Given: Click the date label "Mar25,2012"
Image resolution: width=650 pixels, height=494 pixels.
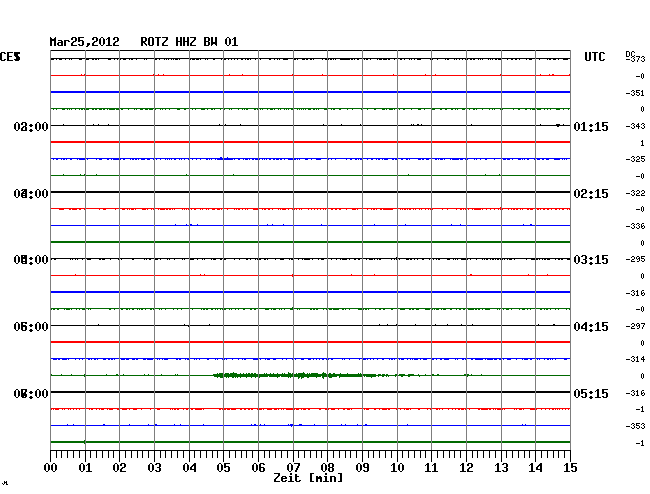Looking at the screenshot, I should (85, 42).
